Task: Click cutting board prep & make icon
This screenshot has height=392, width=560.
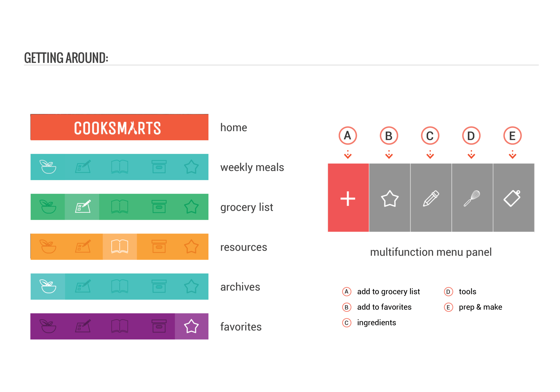Action: click(x=512, y=198)
